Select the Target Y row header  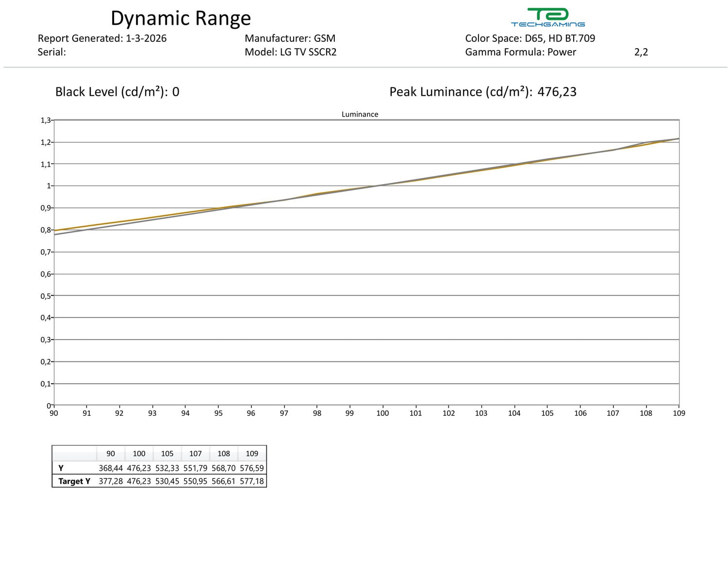74,481
